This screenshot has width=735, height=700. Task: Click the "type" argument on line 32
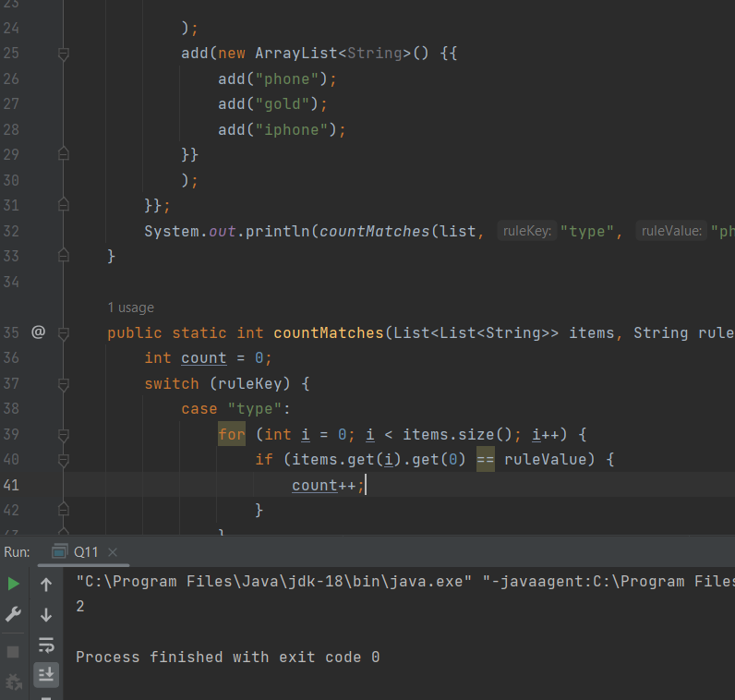pyautogui.click(x=587, y=231)
